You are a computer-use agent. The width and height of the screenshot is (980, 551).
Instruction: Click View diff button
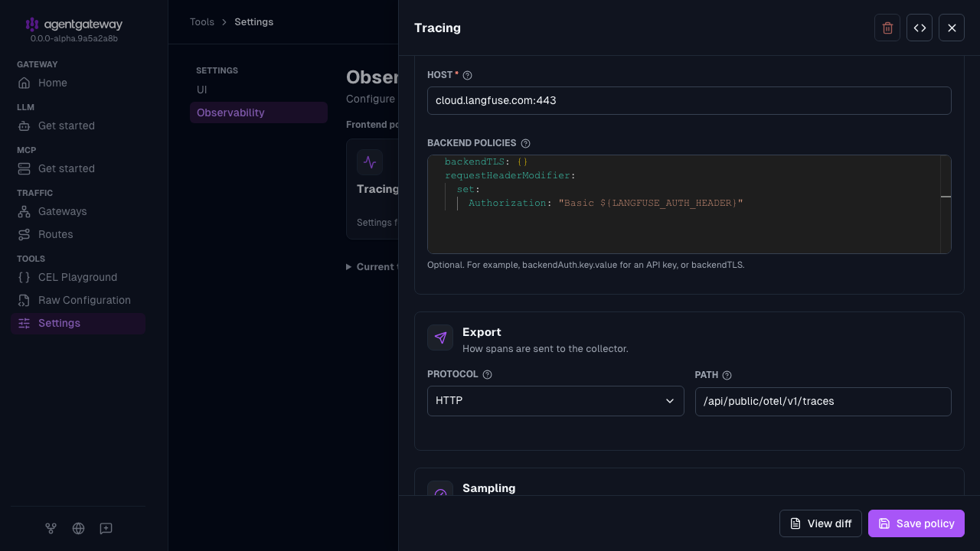click(821, 523)
